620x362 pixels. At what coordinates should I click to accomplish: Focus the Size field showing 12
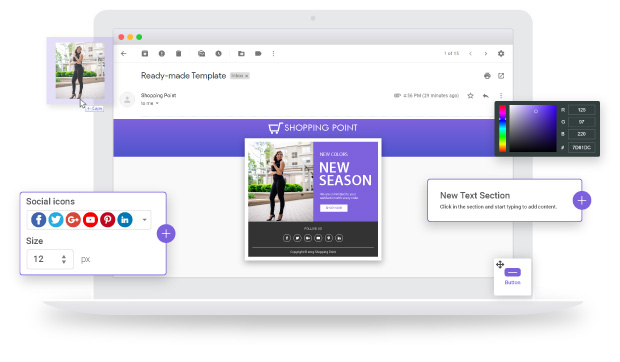click(x=50, y=259)
